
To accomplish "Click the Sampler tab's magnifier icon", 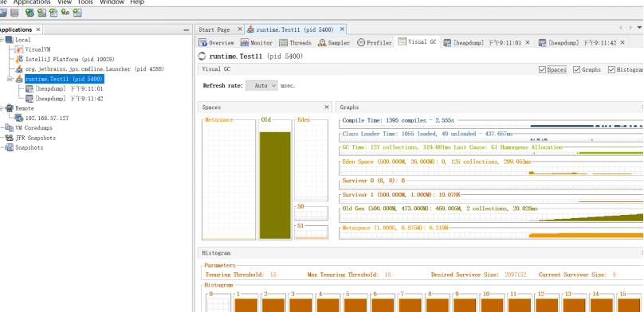I will (321, 43).
